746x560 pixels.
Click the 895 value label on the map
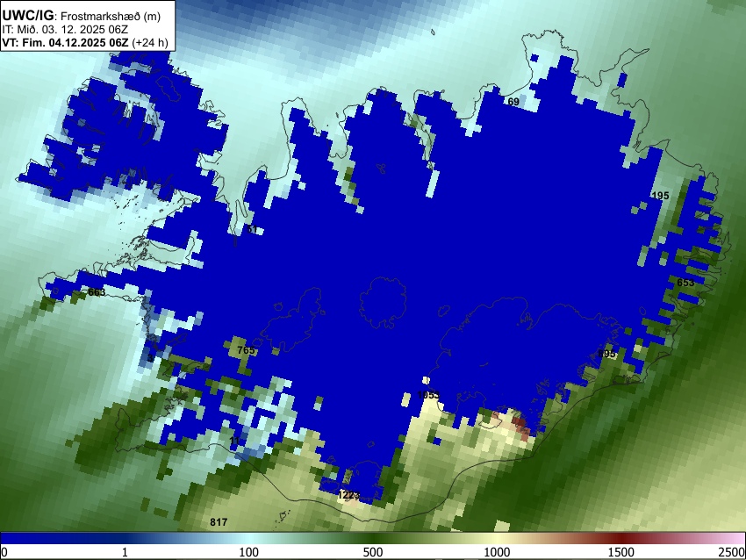click(x=606, y=354)
